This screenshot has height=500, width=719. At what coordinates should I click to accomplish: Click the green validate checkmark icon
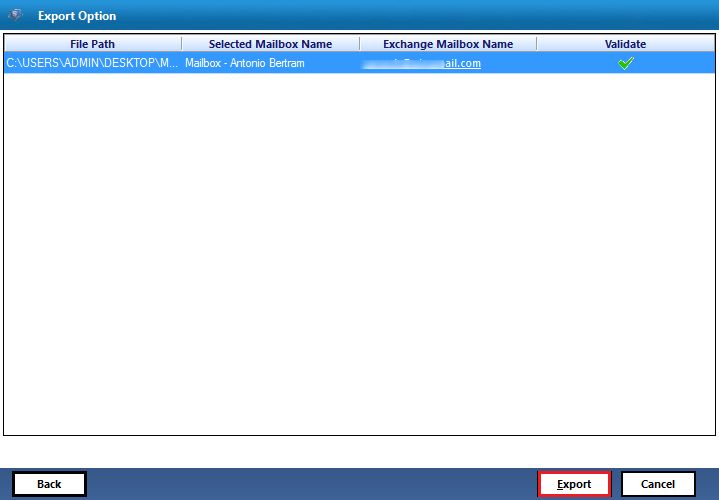point(625,63)
